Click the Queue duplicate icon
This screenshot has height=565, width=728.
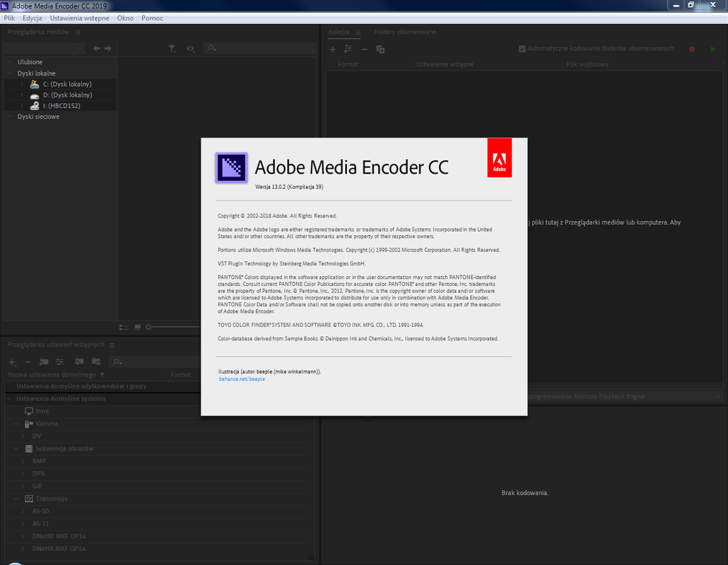point(380,49)
